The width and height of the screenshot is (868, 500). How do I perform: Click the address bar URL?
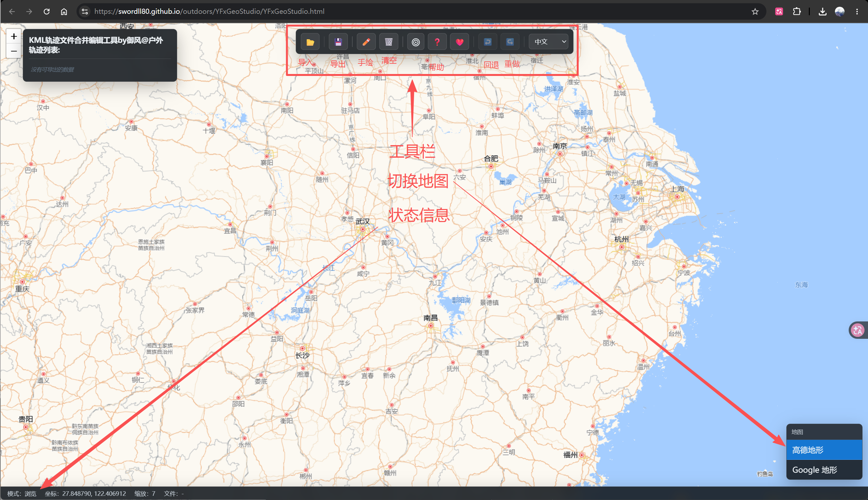click(x=209, y=12)
